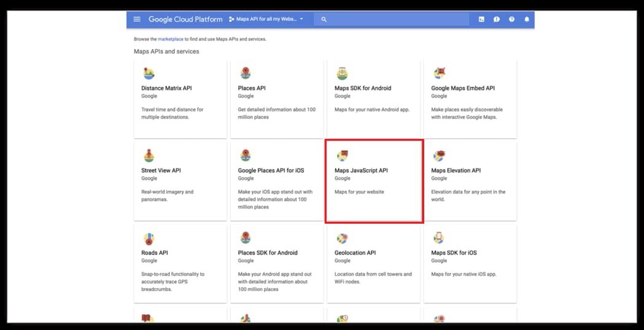
Task: Click the Google Maps Embed API icon
Action: 439,74
